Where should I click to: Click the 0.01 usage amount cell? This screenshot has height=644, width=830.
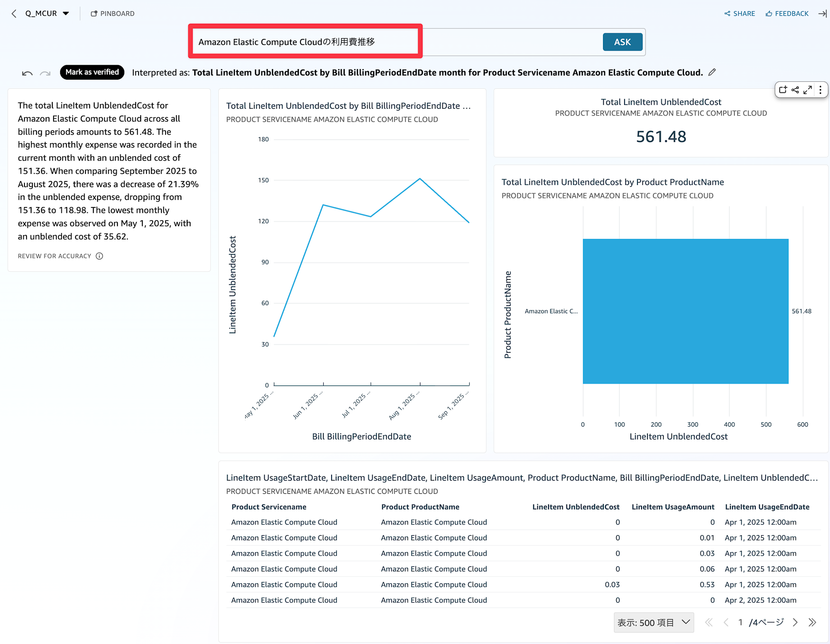tap(707, 538)
